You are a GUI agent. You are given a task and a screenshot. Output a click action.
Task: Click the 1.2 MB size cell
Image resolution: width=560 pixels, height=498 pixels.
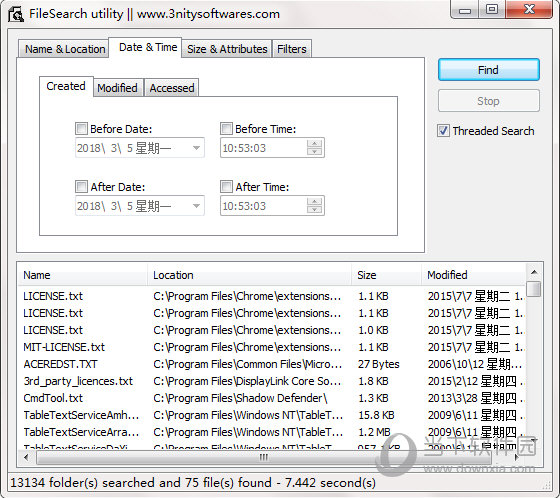[374, 432]
